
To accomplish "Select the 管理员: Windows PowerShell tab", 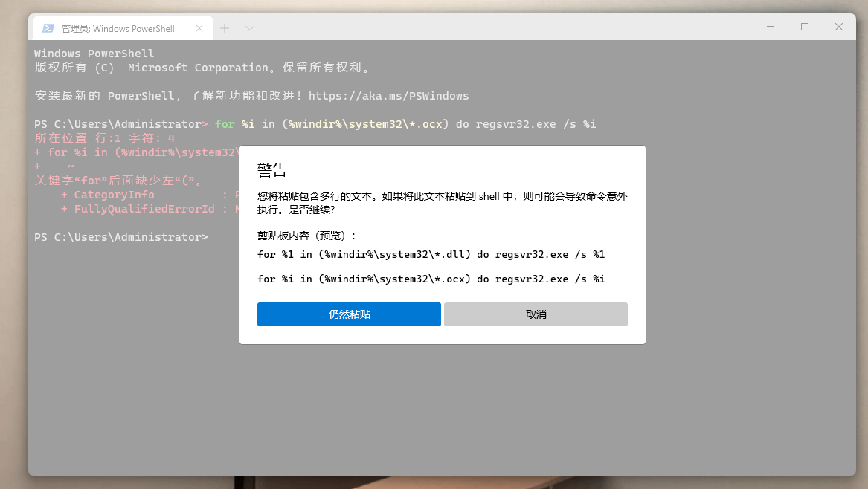I will [x=123, y=28].
